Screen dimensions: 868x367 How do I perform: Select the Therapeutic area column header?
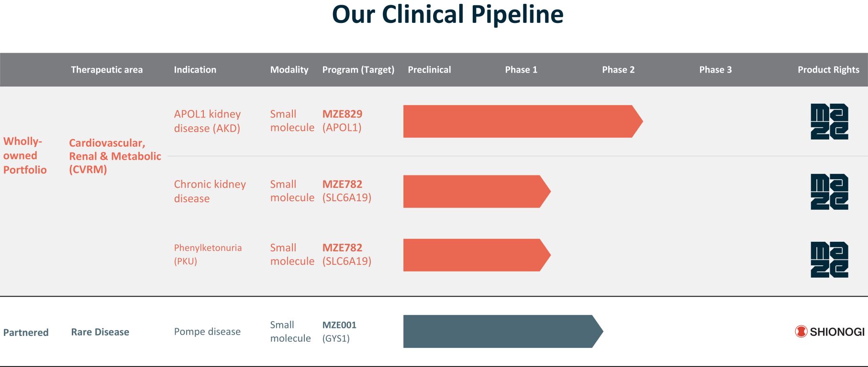coord(107,70)
